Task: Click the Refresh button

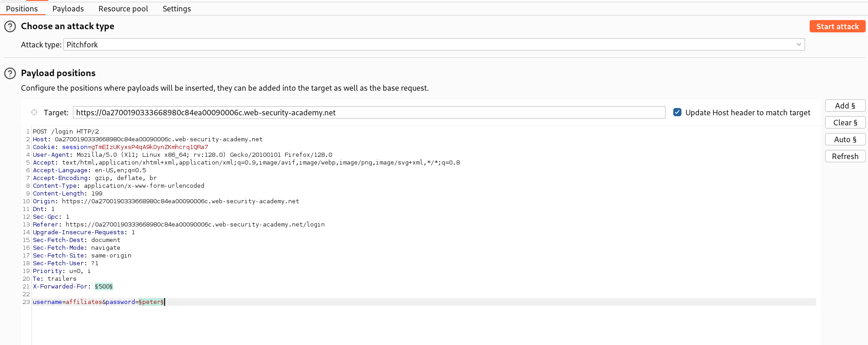Action: (845, 156)
